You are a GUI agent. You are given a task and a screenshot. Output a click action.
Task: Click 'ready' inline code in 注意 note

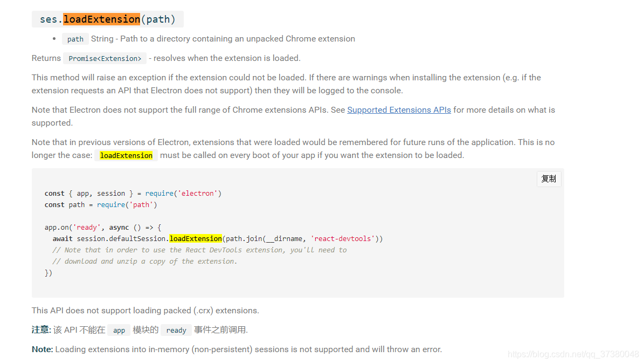click(176, 331)
